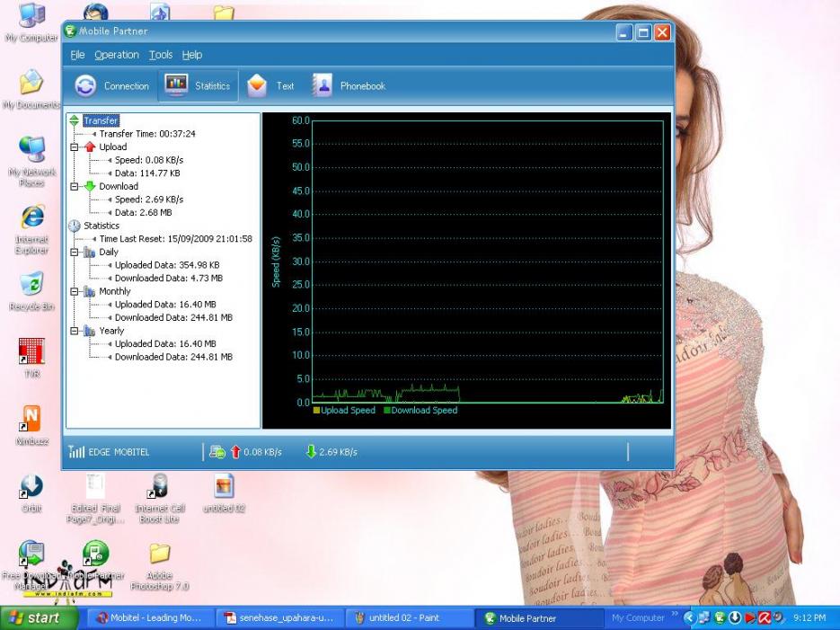This screenshot has height=630, width=840.
Task: Collapse the Daily statistics node
Action: click(75, 252)
